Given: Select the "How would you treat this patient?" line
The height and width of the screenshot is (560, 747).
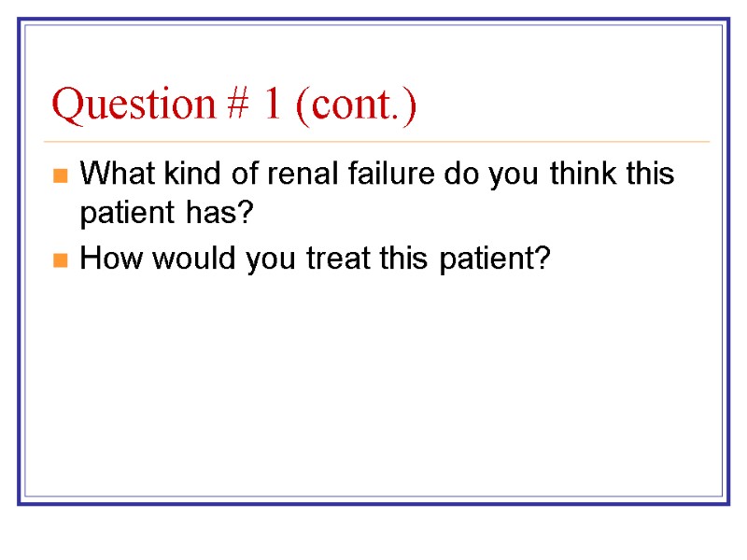Looking at the screenshot, I should pos(316,259).
